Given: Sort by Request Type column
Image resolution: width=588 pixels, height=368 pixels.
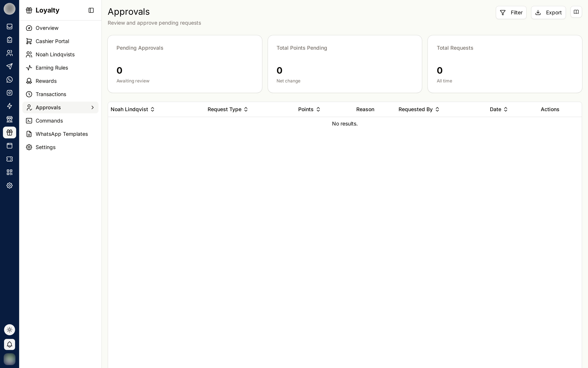Looking at the screenshot, I should pos(228,109).
